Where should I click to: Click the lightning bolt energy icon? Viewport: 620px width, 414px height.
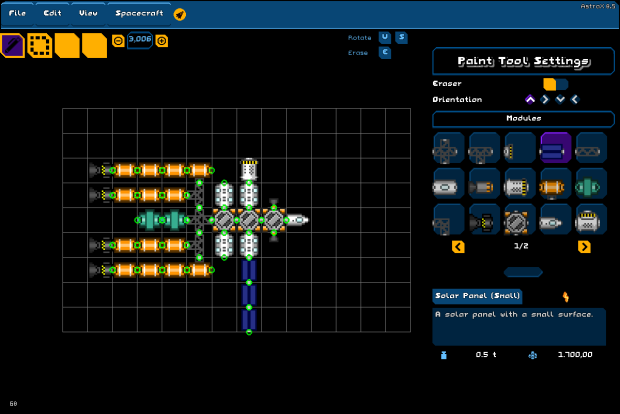[566, 297]
